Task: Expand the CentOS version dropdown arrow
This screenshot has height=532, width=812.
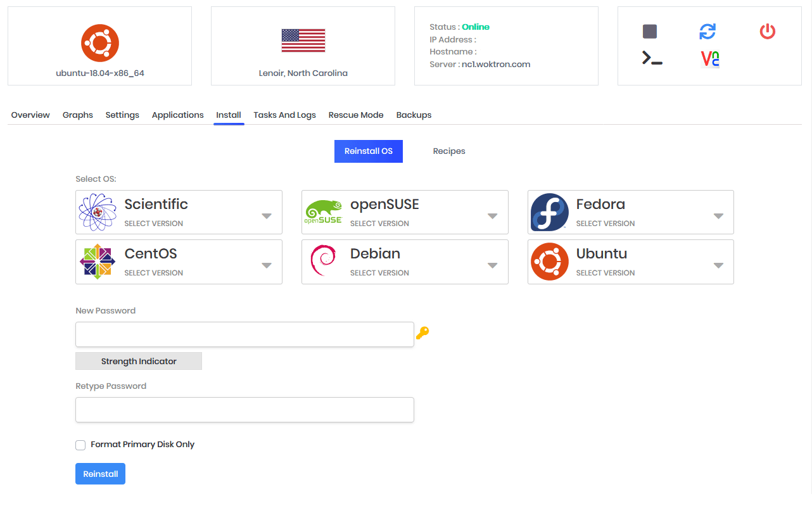Action: point(267,265)
